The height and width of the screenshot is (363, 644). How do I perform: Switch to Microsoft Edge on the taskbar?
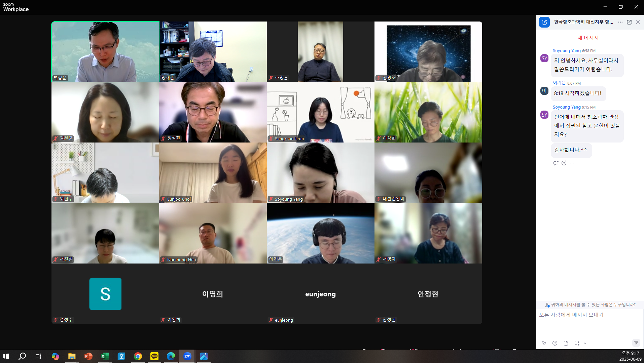coord(171,356)
